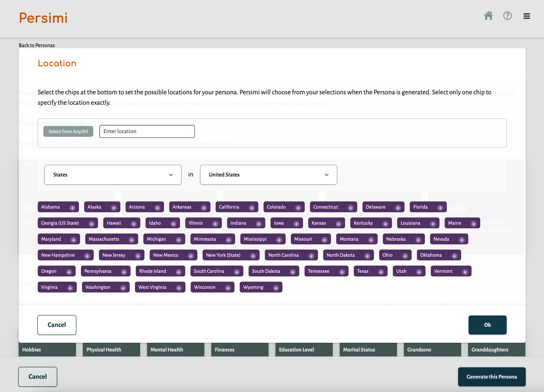The width and height of the screenshot is (544, 392).
Task: Add Utah with its plus icon
Action: [x=419, y=272]
